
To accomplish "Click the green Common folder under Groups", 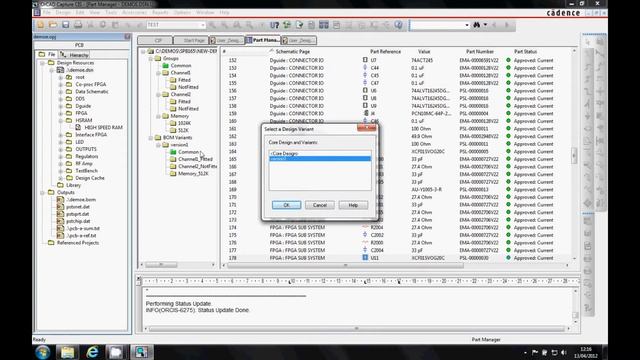I will pos(165,65).
